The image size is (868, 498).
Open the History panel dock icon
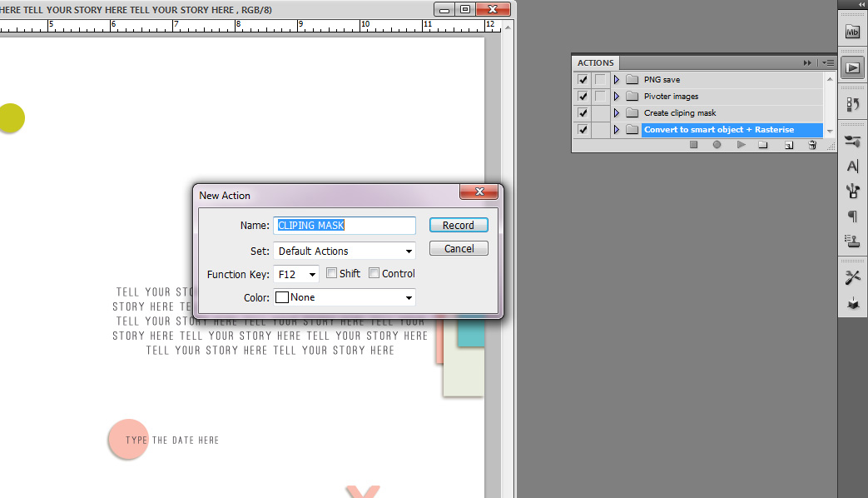point(852,104)
